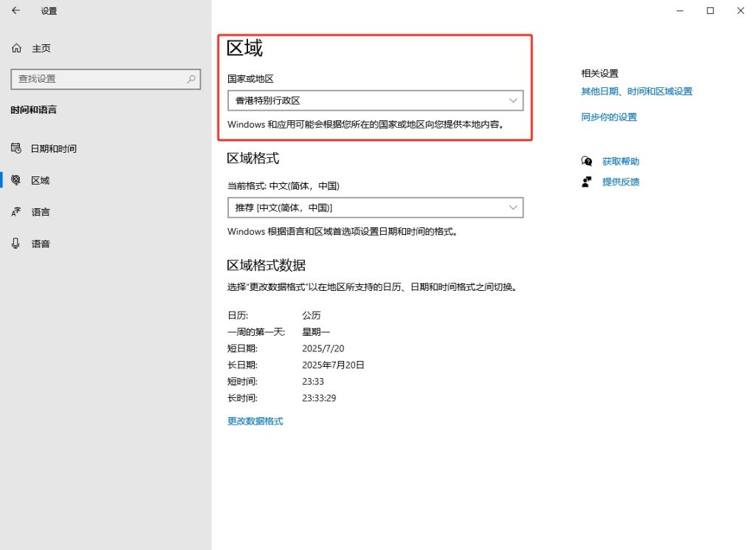Click the 获取帮助 chat bubble icon
The height and width of the screenshot is (550, 756).
tap(587, 161)
